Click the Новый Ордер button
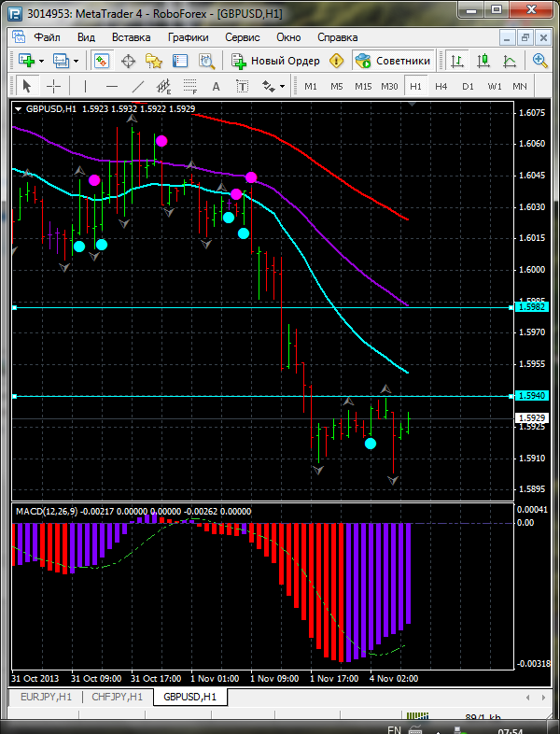The height and width of the screenshot is (734, 560). click(x=276, y=61)
